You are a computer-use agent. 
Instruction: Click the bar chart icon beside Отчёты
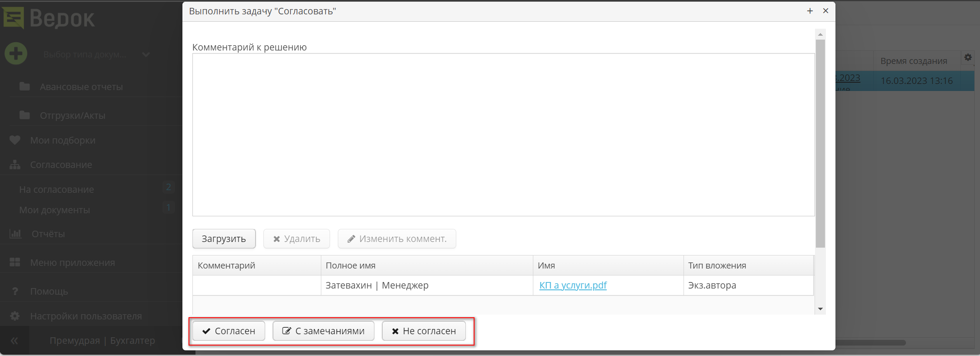(15, 234)
